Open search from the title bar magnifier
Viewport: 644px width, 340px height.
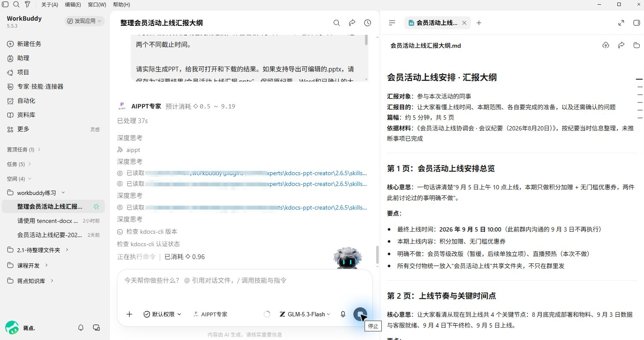coord(16,4)
